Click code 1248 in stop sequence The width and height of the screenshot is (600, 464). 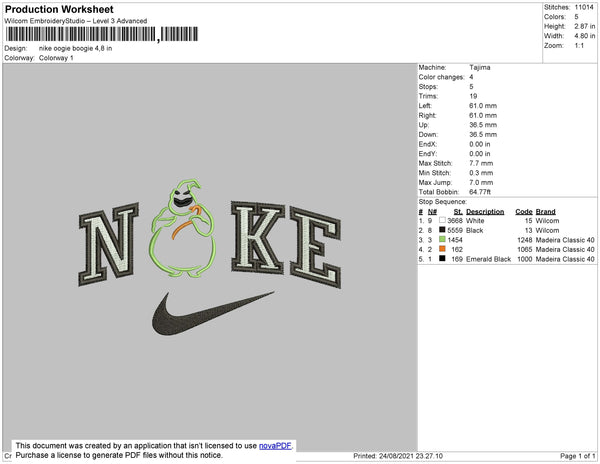(525, 240)
